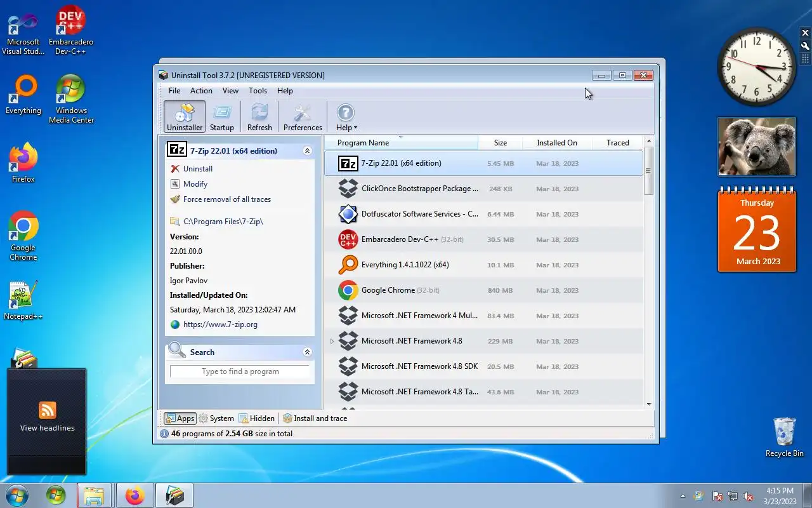
Task: Switch to the Hidden tab
Action: pos(257,418)
